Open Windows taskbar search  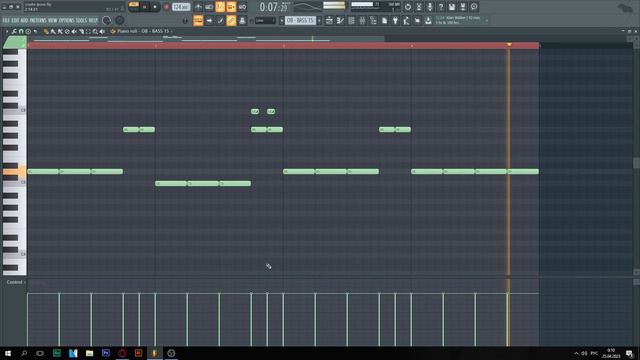click(24, 353)
